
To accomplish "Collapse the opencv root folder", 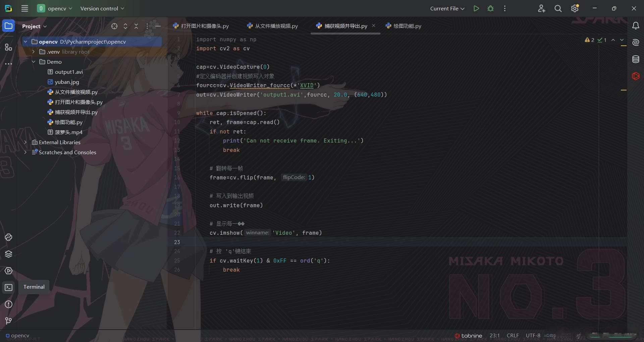I will 25,42.
